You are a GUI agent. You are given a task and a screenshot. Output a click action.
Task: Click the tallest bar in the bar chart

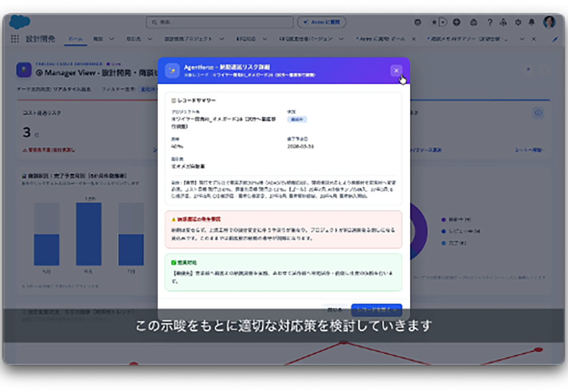pos(89,234)
